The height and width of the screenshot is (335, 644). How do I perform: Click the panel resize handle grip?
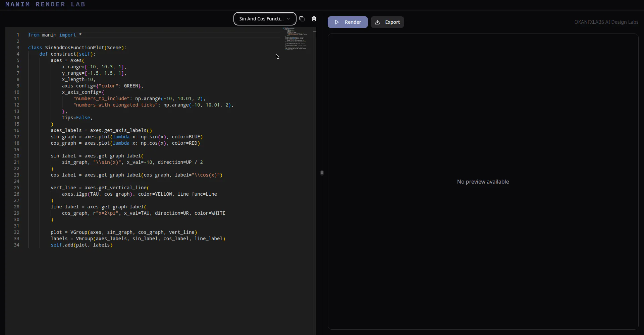[322, 173]
